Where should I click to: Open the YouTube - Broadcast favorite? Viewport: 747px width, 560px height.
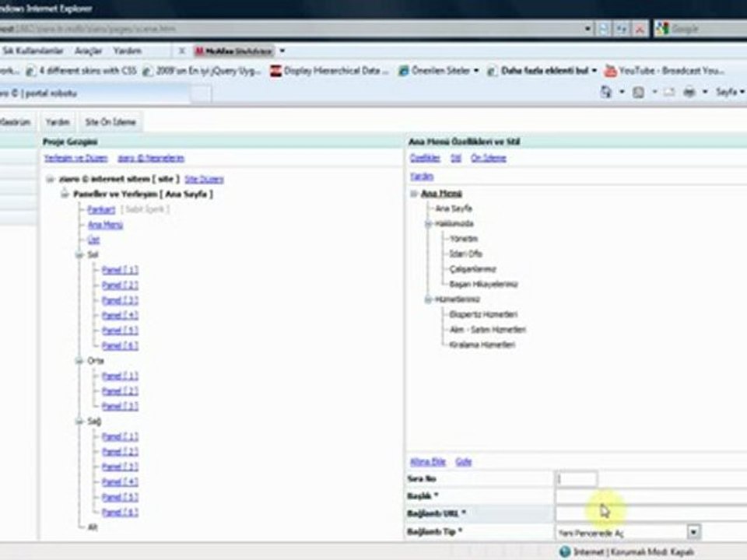(x=665, y=71)
